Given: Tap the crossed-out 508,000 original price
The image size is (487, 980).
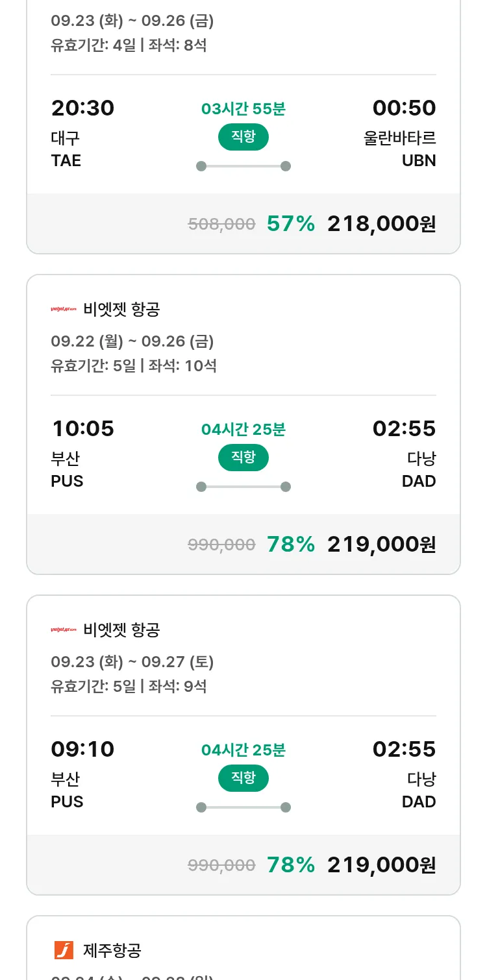Looking at the screenshot, I should [x=221, y=225].
